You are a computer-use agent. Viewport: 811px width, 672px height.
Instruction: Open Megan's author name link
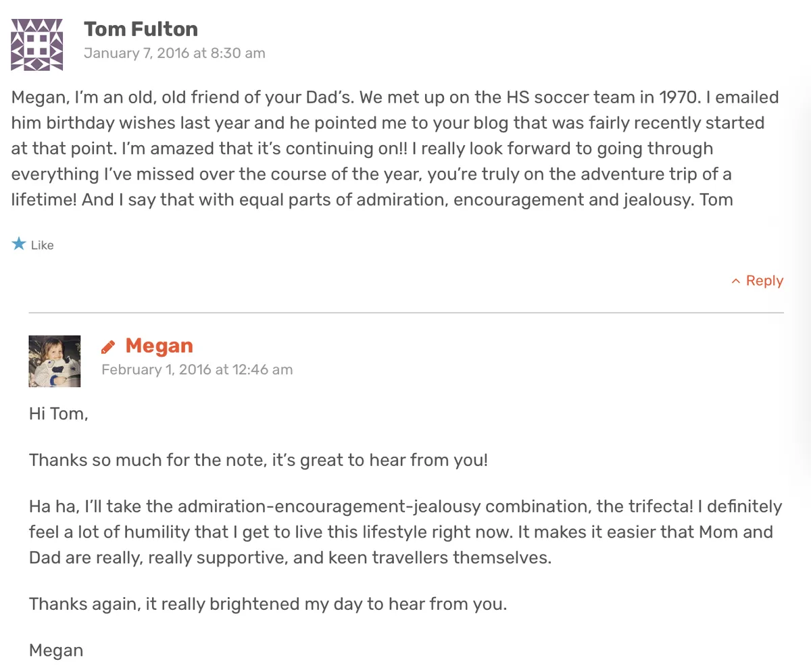coord(159,346)
